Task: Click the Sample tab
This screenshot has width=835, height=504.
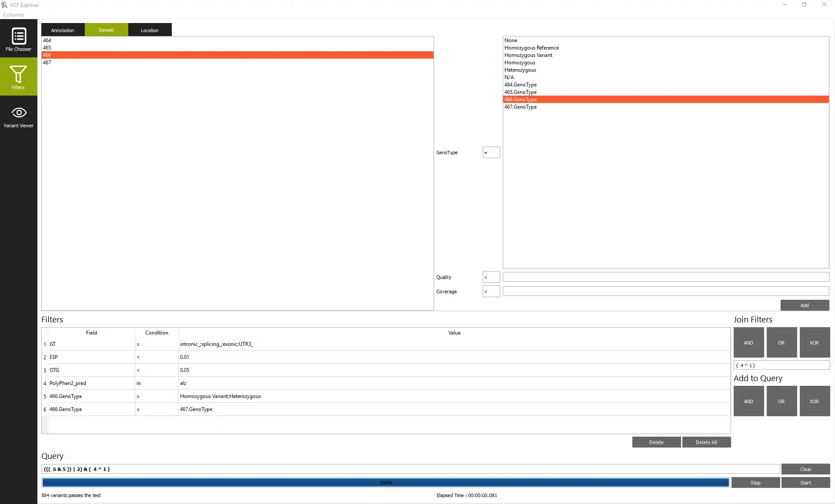Action: click(x=106, y=30)
